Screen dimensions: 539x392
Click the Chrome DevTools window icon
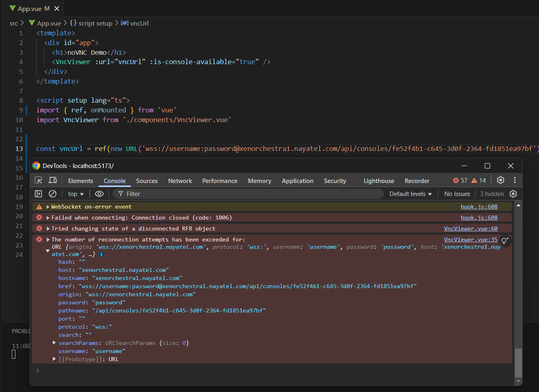(x=36, y=166)
